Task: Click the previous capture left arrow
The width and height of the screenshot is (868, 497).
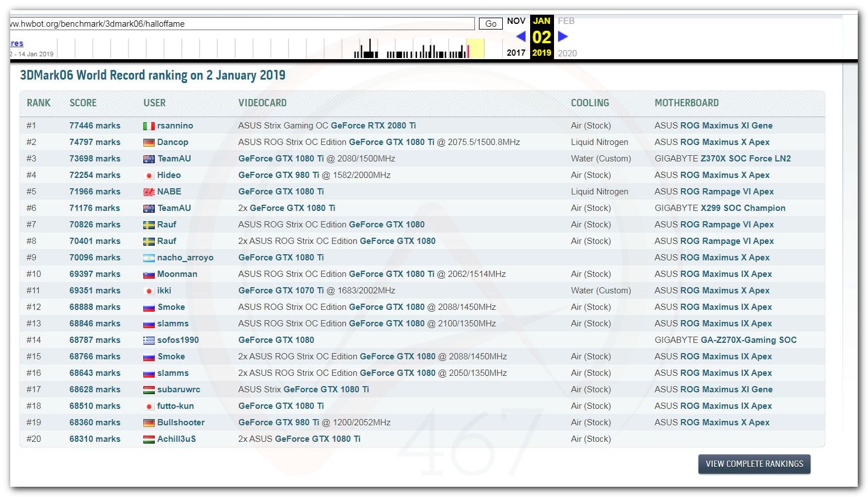Action: coord(520,37)
